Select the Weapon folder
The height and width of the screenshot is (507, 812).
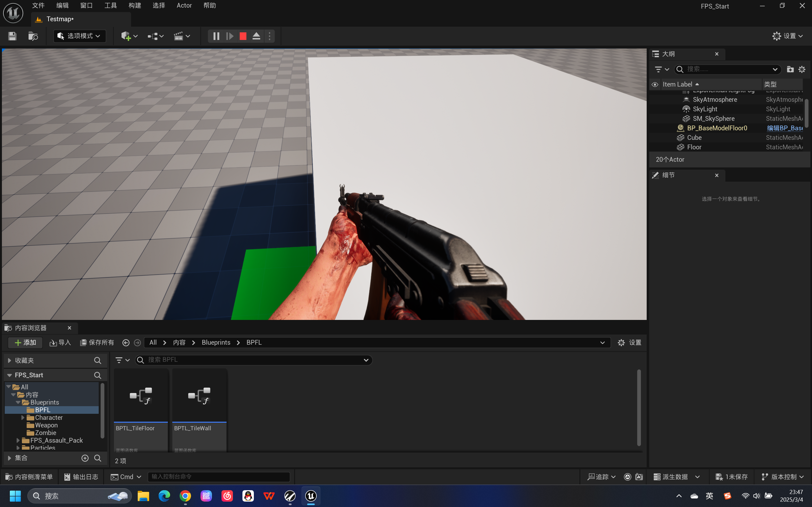coord(46,425)
